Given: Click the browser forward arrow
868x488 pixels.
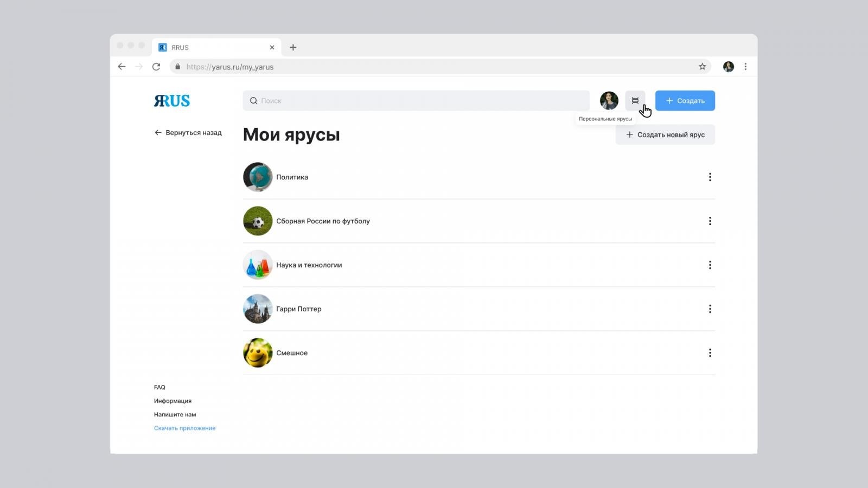Looking at the screenshot, I should coord(139,67).
